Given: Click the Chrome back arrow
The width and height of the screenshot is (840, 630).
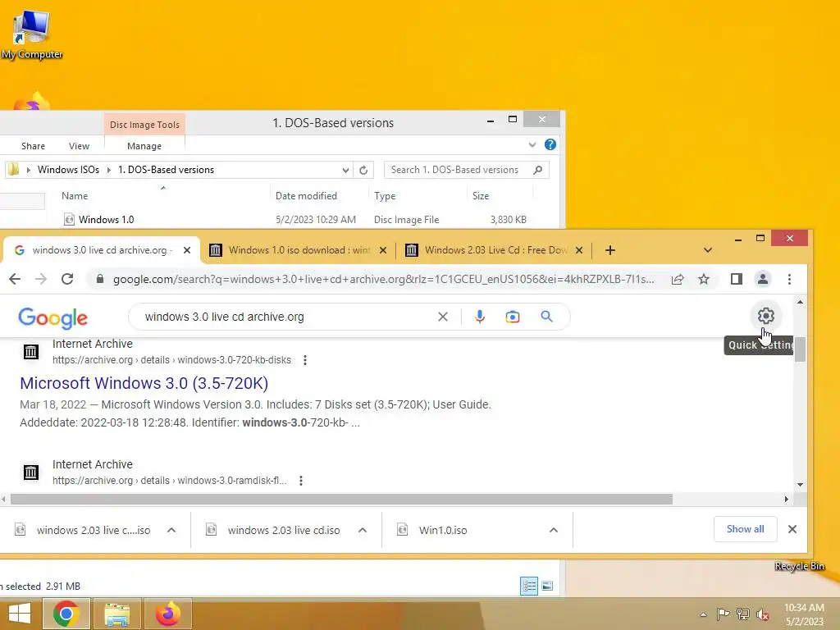Looking at the screenshot, I should click(x=15, y=279).
